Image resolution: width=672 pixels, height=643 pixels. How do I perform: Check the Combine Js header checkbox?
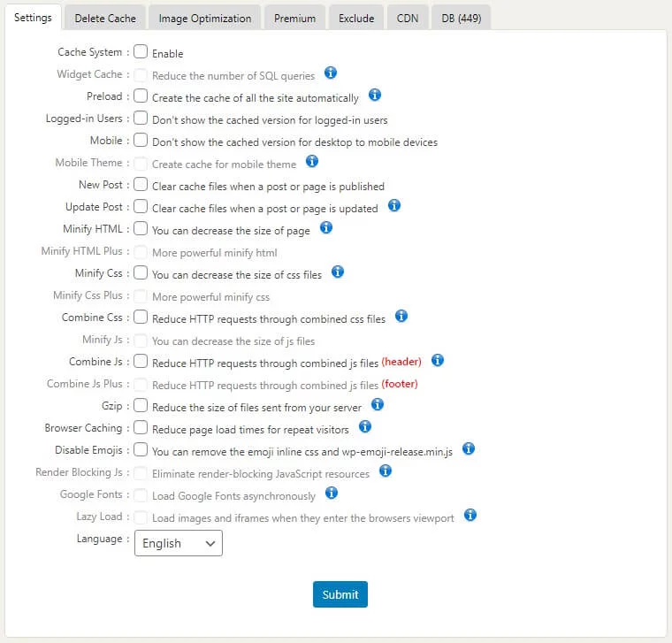[141, 361]
